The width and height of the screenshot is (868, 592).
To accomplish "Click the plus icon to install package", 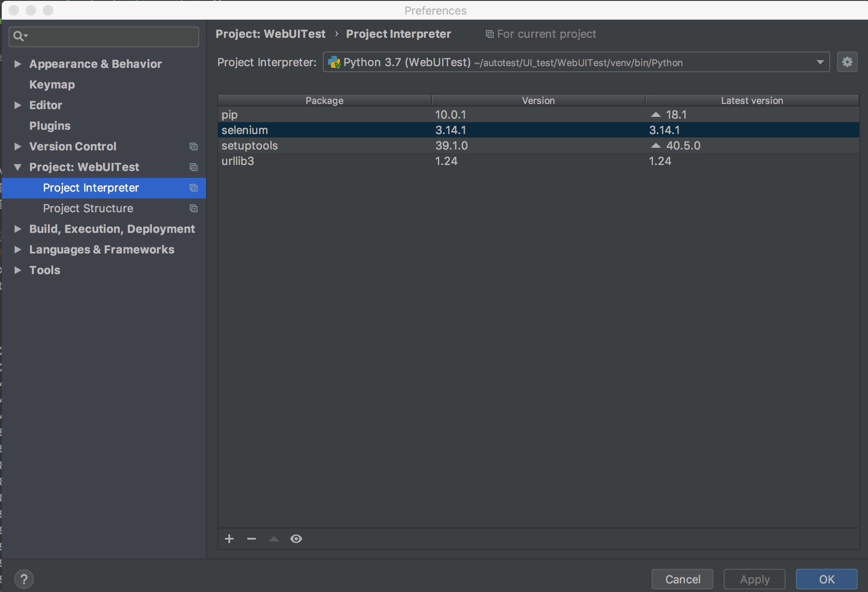I will pos(229,539).
